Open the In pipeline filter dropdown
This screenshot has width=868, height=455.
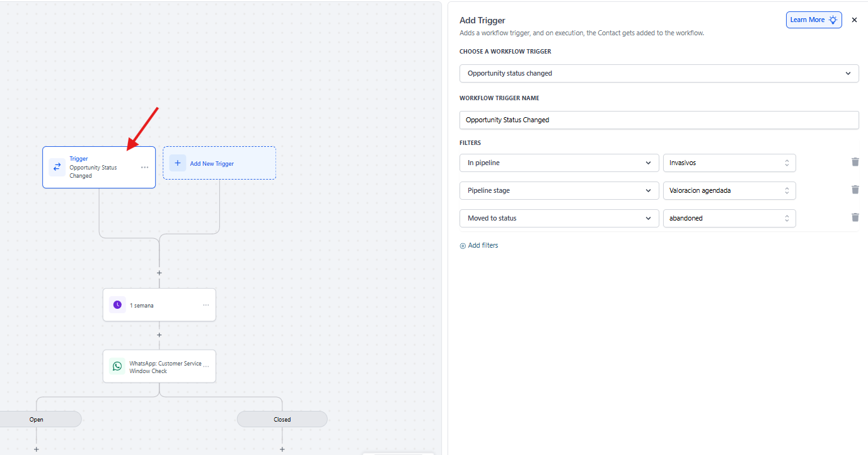[558, 163]
